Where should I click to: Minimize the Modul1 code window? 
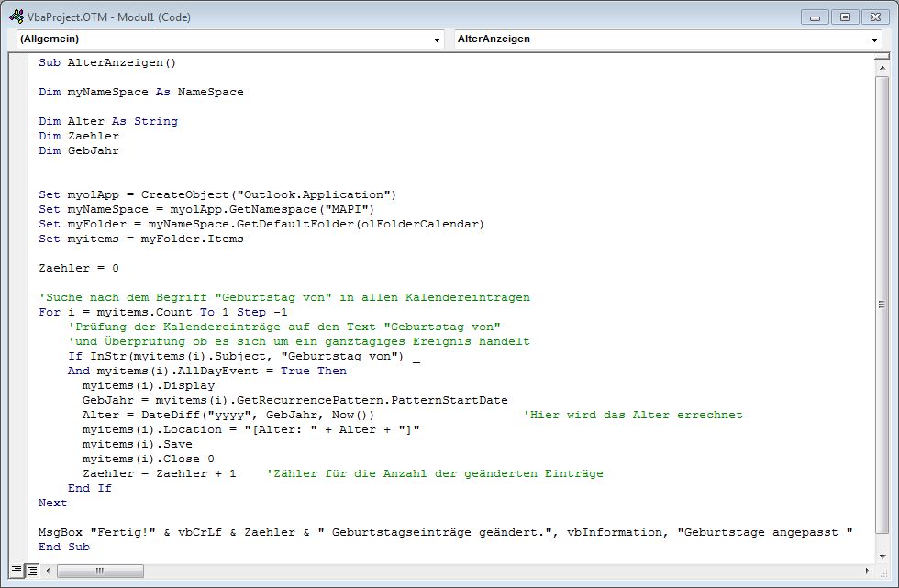pos(815,17)
